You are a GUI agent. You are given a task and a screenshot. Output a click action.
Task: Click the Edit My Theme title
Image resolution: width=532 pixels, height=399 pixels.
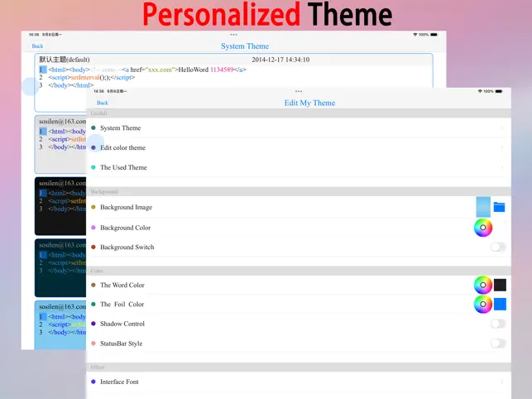[309, 103]
